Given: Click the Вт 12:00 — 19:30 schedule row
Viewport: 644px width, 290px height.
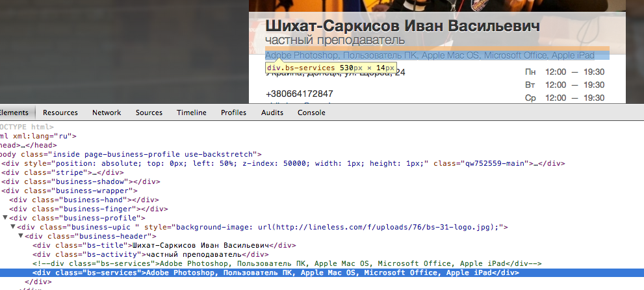Looking at the screenshot, I should click(x=565, y=85).
